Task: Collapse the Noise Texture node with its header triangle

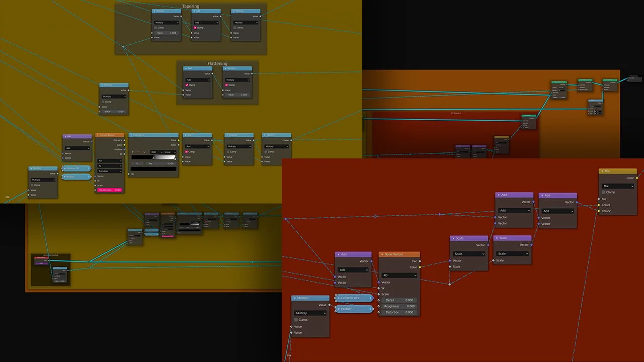Action: point(382,254)
